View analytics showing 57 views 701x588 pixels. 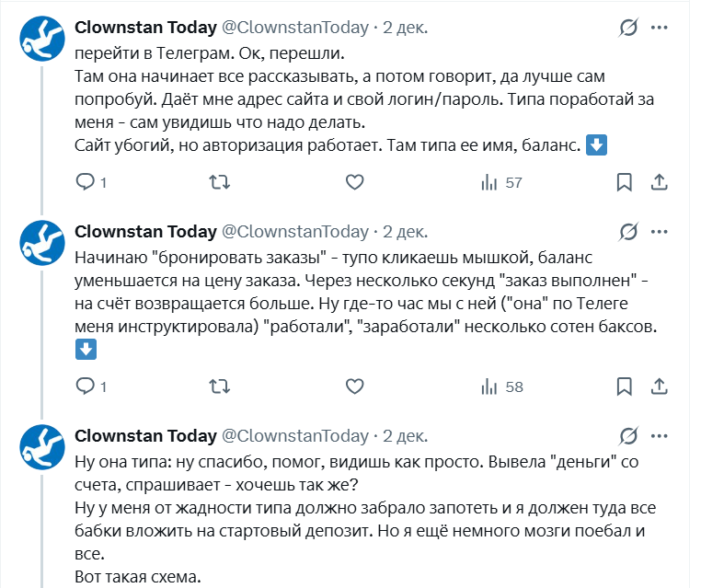[x=501, y=182]
